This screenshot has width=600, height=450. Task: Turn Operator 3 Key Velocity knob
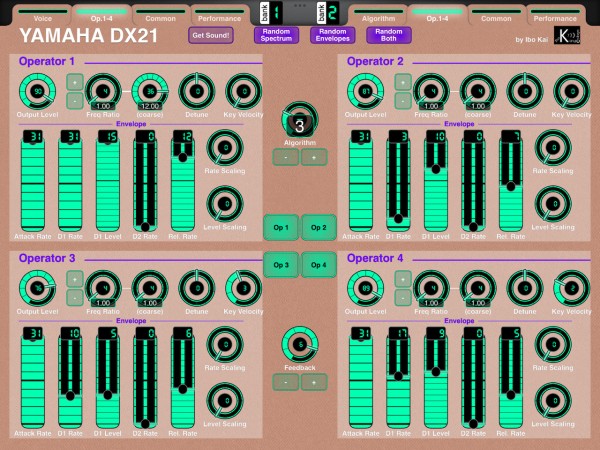pyautogui.click(x=244, y=289)
